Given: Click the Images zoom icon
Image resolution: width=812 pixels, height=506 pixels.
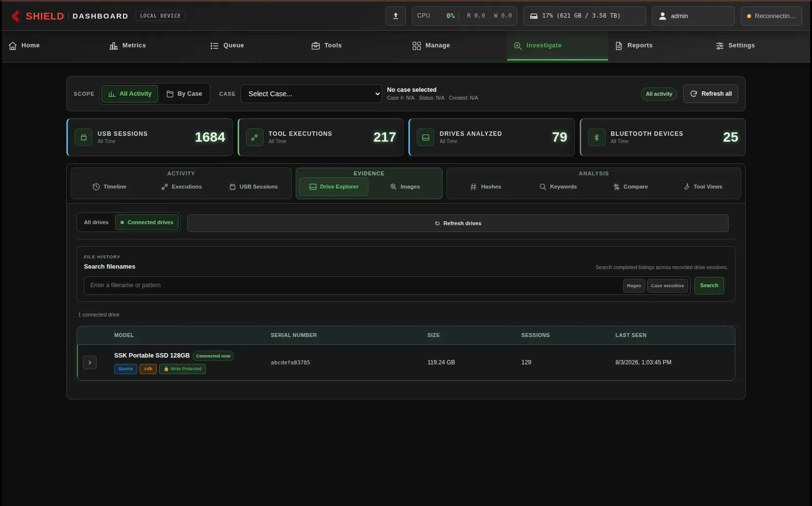Looking at the screenshot, I should click(393, 187).
